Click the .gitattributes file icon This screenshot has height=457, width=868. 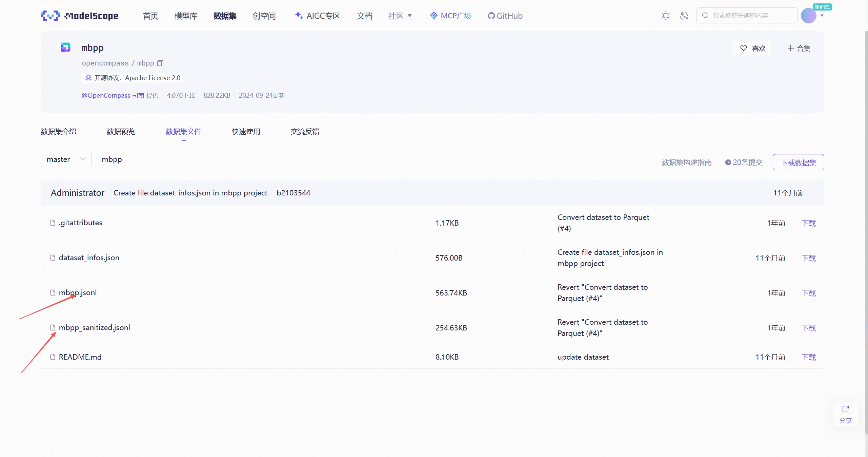(x=53, y=223)
